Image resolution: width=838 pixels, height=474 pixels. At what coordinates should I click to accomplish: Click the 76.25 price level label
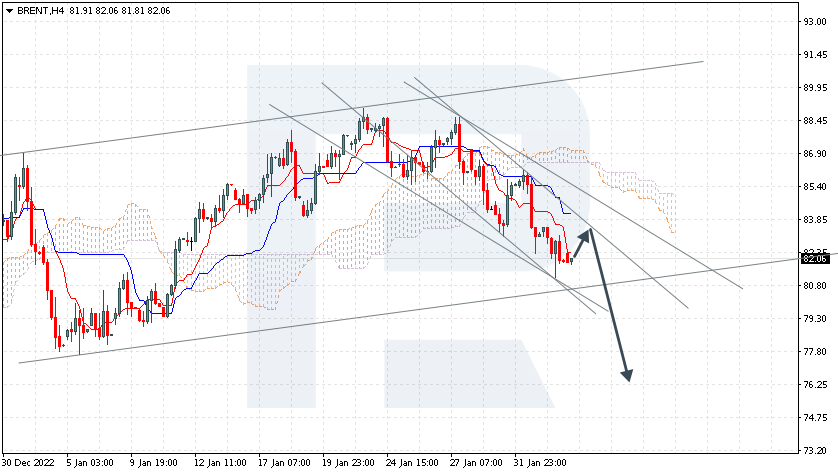814,384
